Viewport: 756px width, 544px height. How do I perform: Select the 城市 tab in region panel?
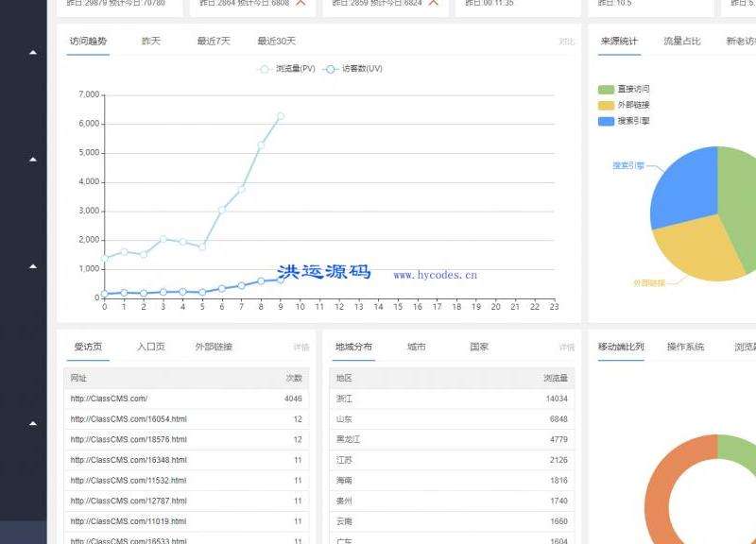click(416, 347)
